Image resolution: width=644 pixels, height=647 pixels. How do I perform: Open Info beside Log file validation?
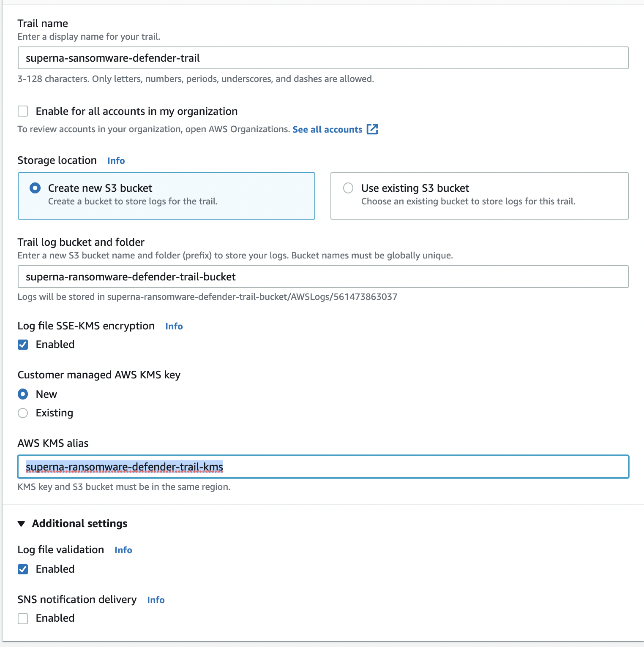tap(123, 550)
